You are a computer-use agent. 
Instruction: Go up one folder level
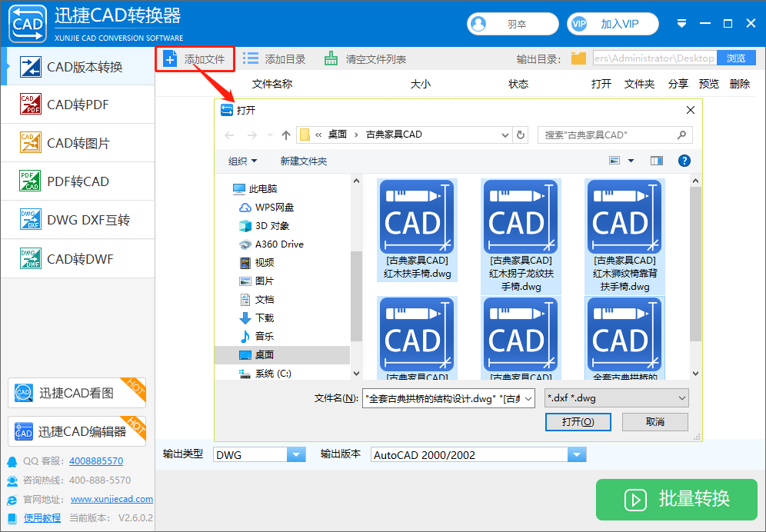click(x=286, y=135)
